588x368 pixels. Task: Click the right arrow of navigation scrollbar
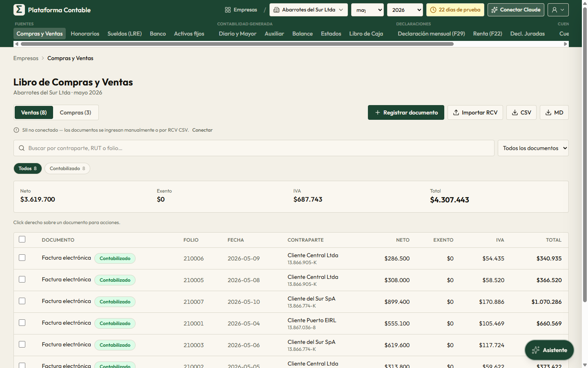coord(566,44)
